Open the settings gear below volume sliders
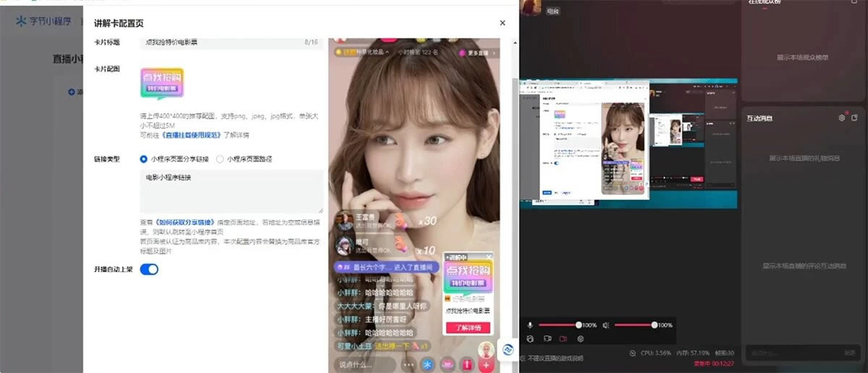 coord(580,338)
